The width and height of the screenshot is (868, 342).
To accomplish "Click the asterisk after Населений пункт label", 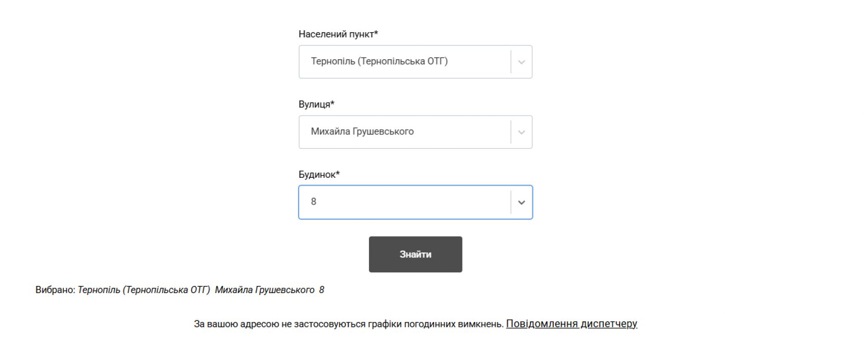I will tap(376, 33).
